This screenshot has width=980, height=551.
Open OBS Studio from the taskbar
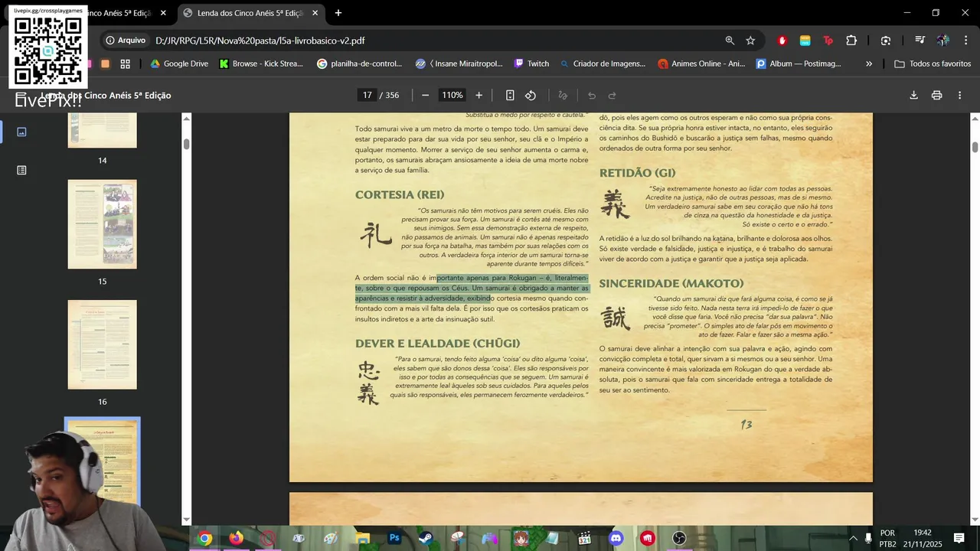pos(679,538)
